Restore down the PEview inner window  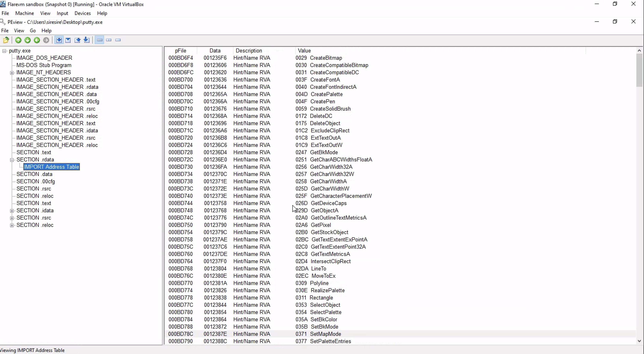[x=615, y=22]
